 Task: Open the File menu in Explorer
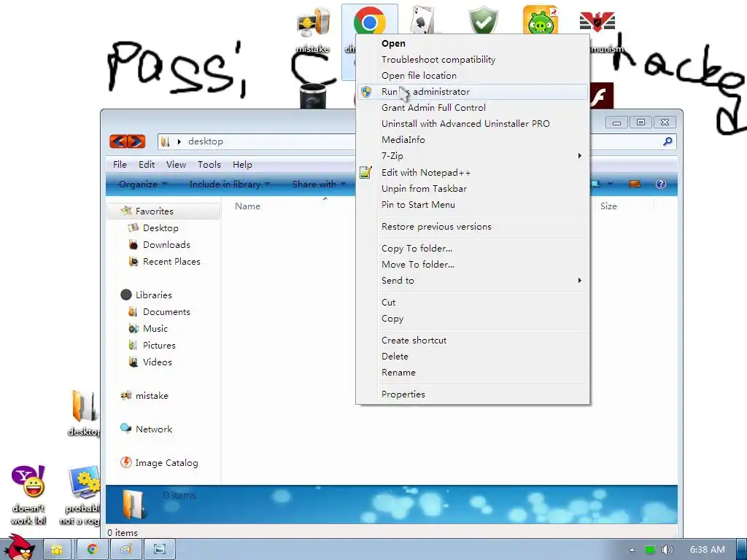coord(120,165)
